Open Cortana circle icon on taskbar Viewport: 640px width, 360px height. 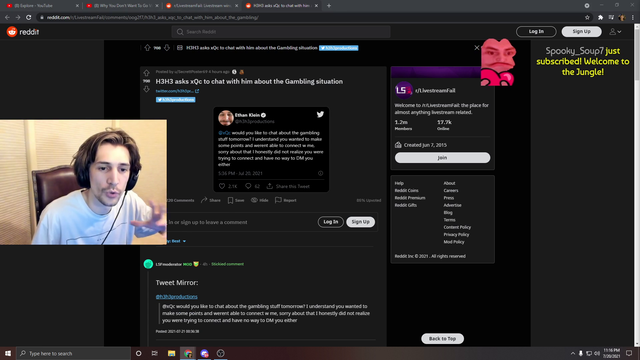click(x=138, y=353)
